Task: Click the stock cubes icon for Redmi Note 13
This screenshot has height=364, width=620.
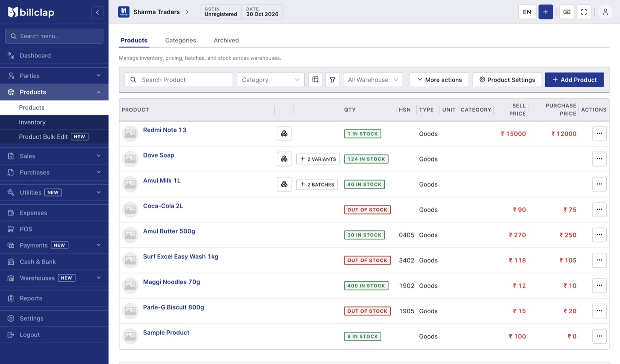Action: 284,134
